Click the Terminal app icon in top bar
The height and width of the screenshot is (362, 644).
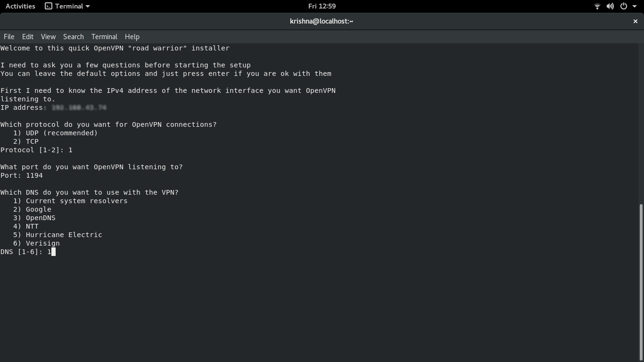(49, 6)
